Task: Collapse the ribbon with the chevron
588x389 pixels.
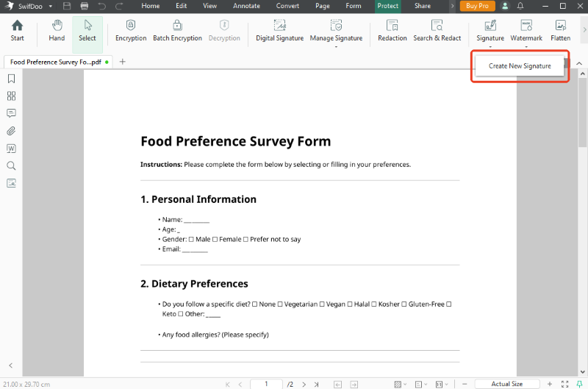Action: 579,63
